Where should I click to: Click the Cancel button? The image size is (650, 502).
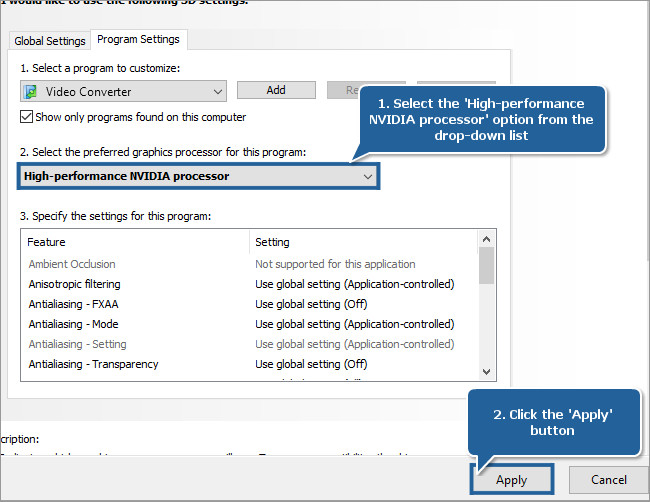click(609, 480)
